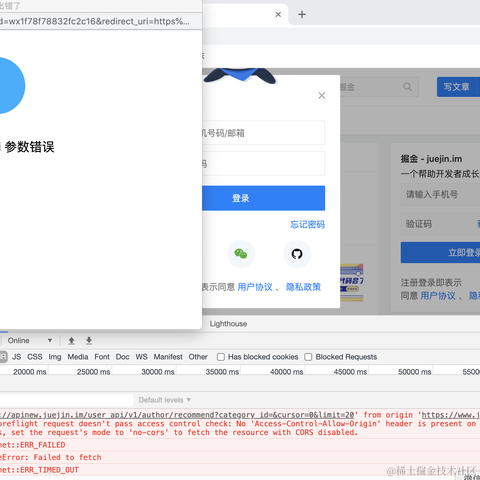480x480 pixels.
Task: Open the 忘记密码 forgot password link
Action: point(307,225)
